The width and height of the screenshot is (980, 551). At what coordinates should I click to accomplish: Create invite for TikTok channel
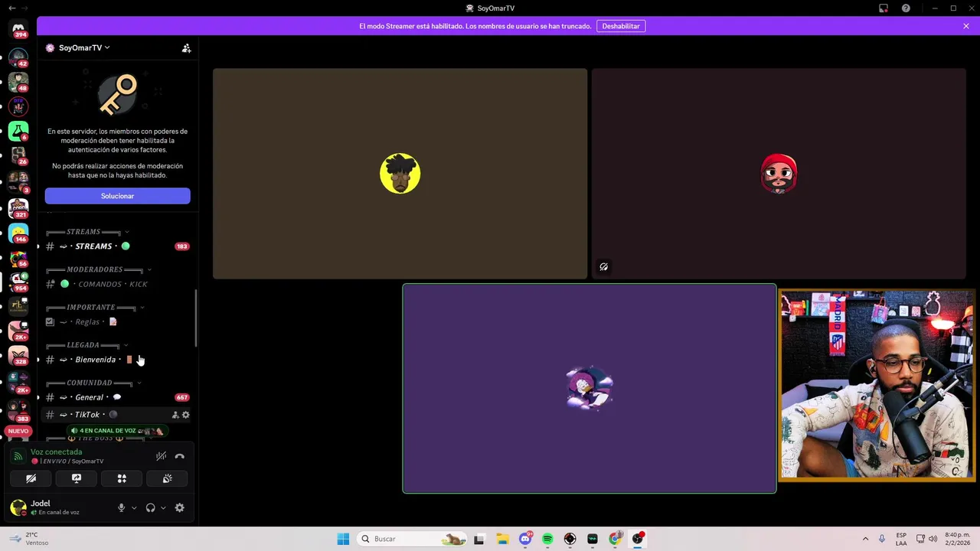coord(175,415)
